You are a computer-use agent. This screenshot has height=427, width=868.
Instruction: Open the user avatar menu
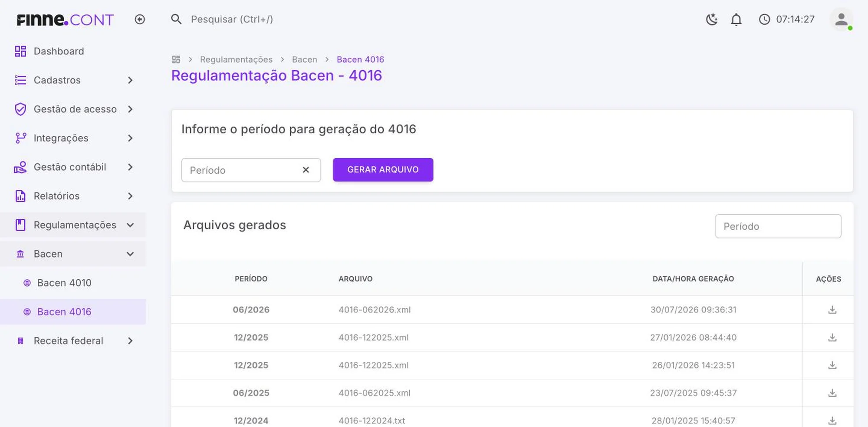pyautogui.click(x=841, y=20)
